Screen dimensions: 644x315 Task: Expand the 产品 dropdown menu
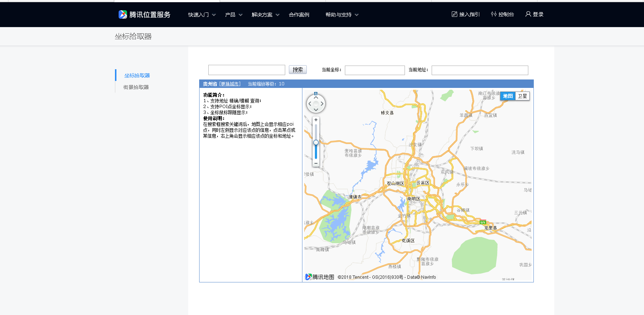pyautogui.click(x=234, y=15)
